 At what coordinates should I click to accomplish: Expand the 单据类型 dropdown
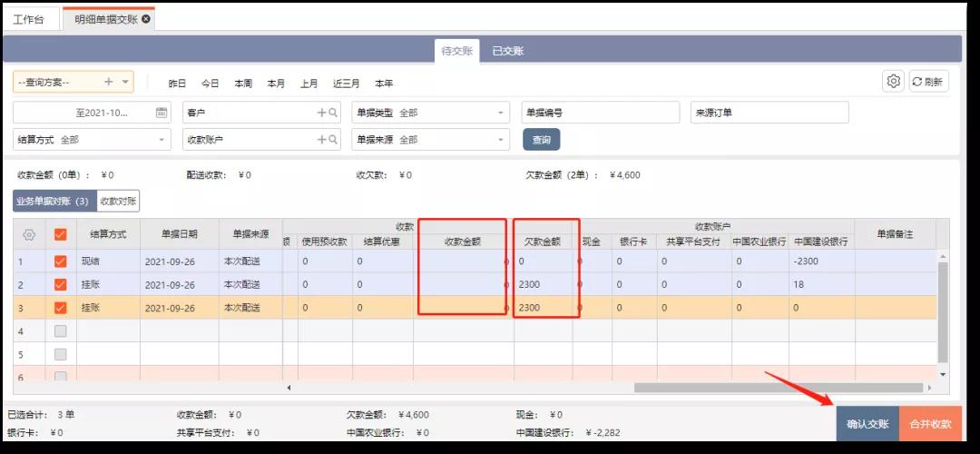pos(500,113)
